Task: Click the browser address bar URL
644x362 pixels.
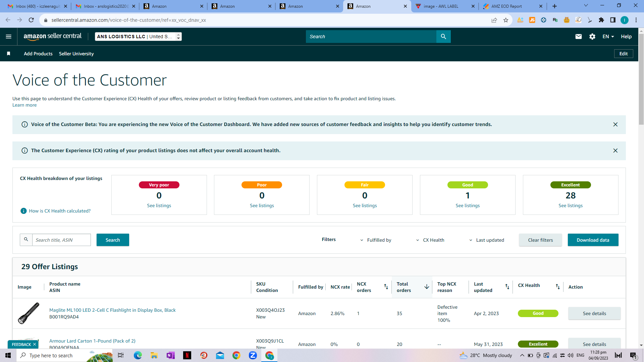Action: click(129, 20)
